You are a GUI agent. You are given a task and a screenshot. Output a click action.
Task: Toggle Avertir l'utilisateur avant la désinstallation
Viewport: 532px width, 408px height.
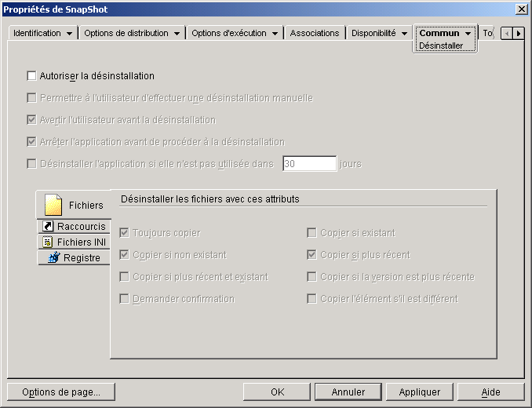click(31, 120)
